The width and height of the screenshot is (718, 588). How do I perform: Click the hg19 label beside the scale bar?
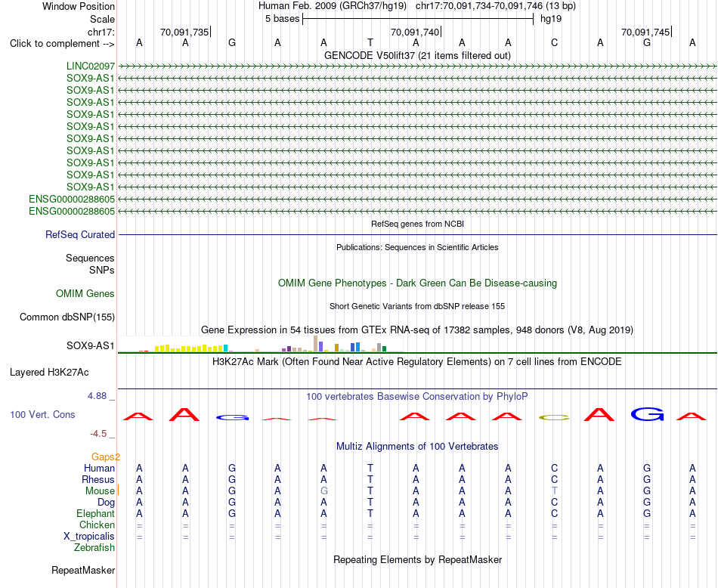point(551,19)
